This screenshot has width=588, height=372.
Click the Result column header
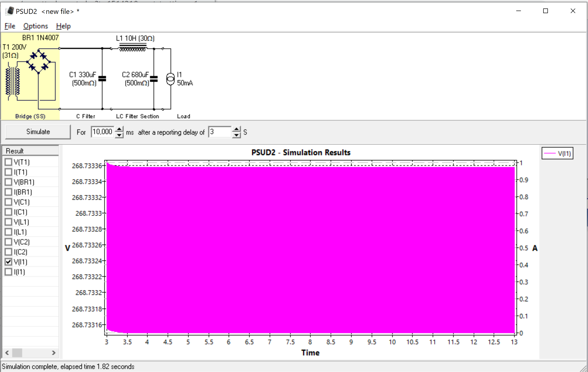pos(30,151)
